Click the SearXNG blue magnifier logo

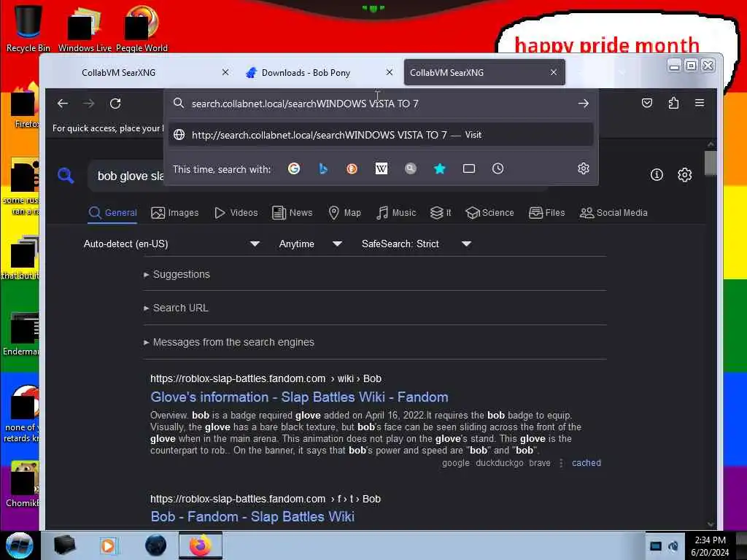click(66, 175)
